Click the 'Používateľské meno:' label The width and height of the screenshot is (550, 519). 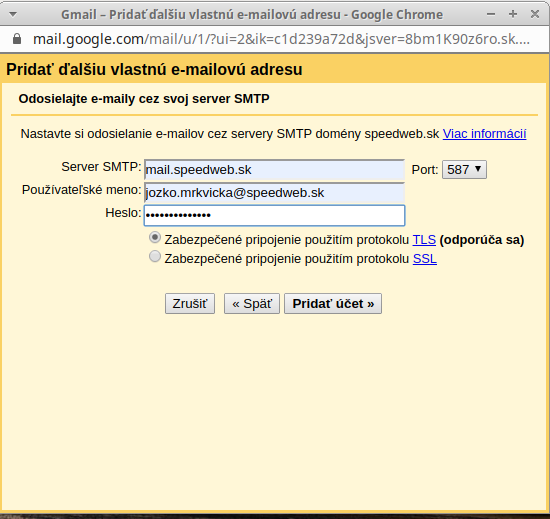tap(81, 190)
